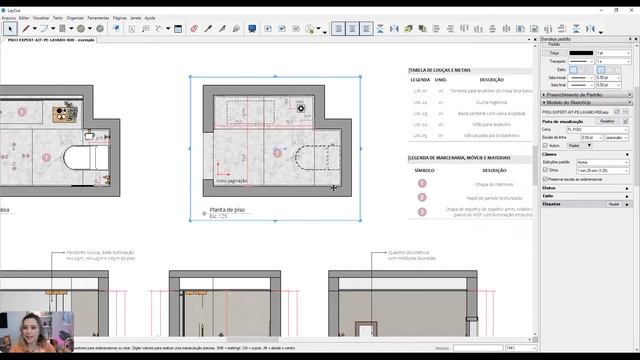The image size is (640, 360).
Task: Select the Split knife tool
Action: click(222, 29)
